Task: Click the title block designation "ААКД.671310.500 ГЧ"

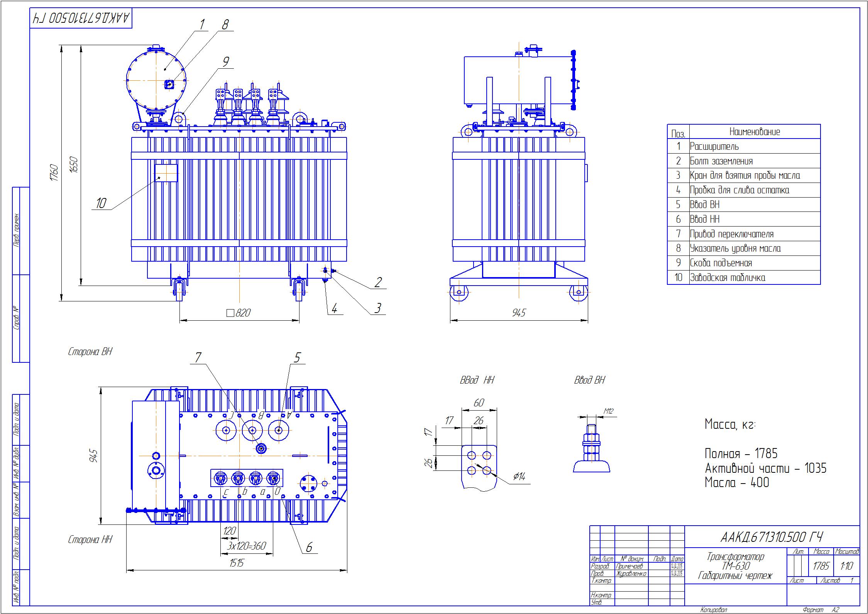Action: pyautogui.click(x=772, y=537)
